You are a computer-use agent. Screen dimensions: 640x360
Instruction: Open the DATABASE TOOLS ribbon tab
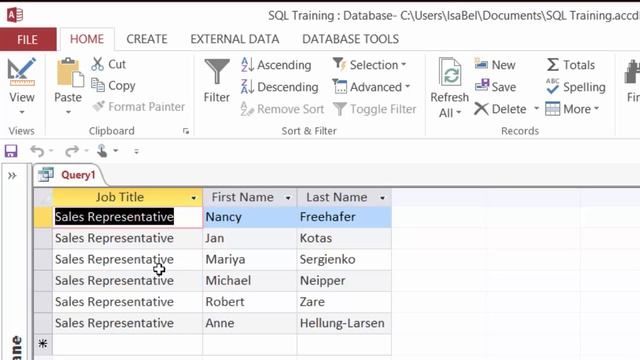pyautogui.click(x=350, y=39)
